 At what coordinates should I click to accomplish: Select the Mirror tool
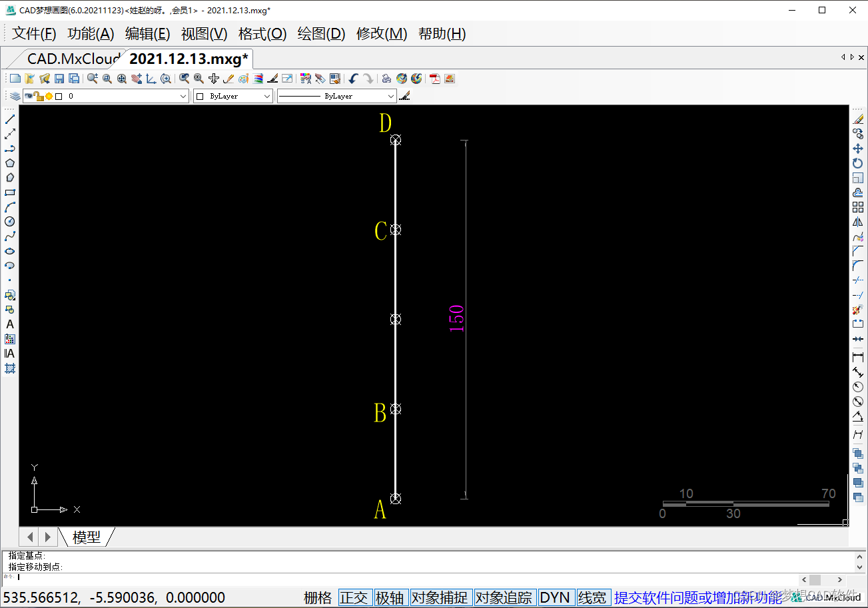pyautogui.click(x=858, y=222)
